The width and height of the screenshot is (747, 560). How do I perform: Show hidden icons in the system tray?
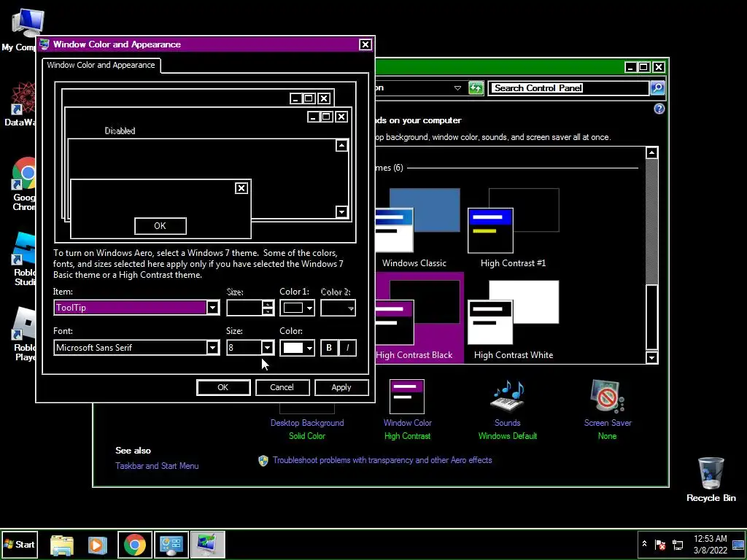pyautogui.click(x=645, y=543)
